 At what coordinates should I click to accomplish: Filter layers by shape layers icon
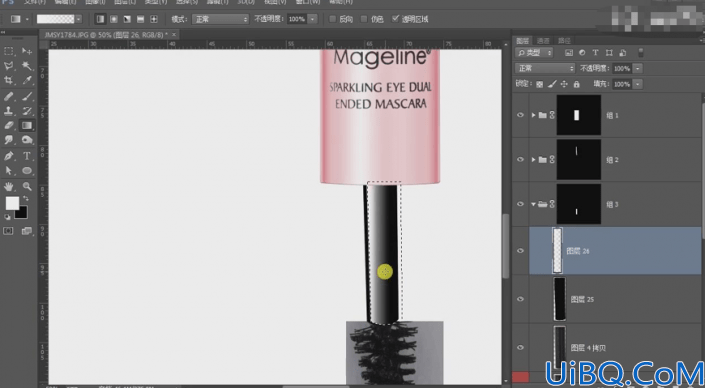[x=609, y=53]
